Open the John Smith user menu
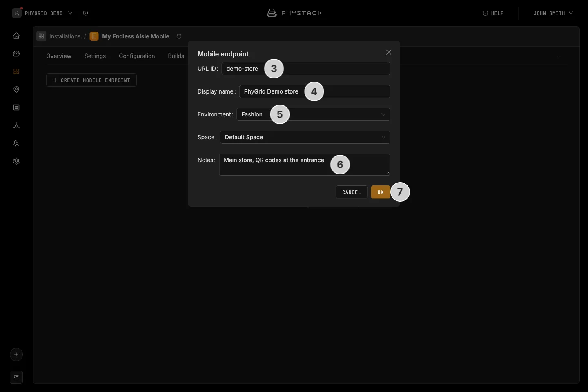588x392 pixels. click(x=553, y=13)
